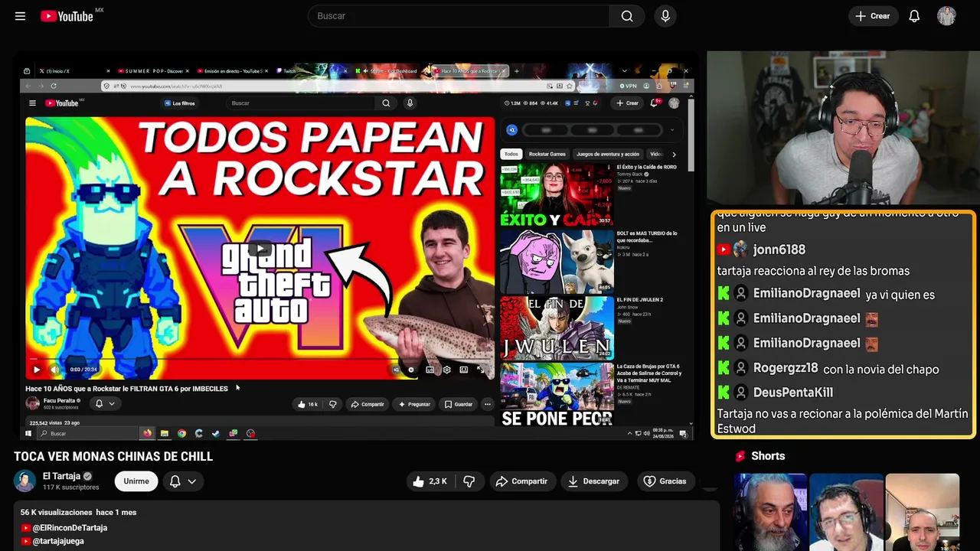The width and height of the screenshot is (980, 551).
Task: Click the red progress bar in streamed player
Action: point(260,358)
